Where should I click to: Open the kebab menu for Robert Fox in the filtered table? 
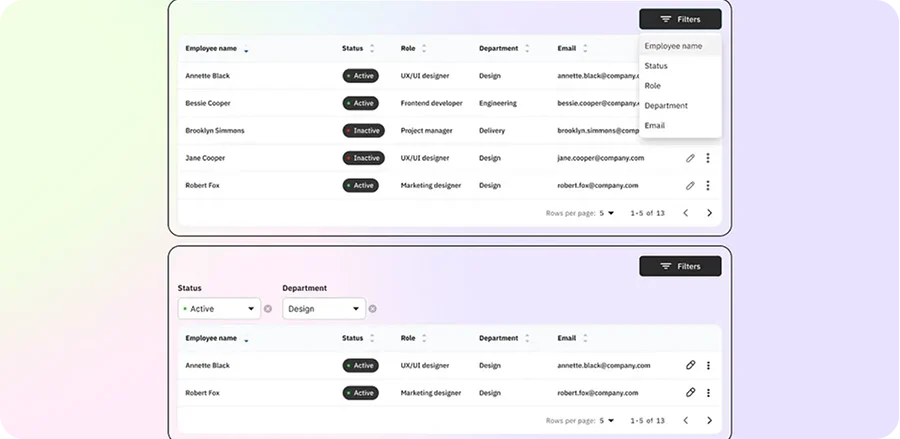coord(708,393)
